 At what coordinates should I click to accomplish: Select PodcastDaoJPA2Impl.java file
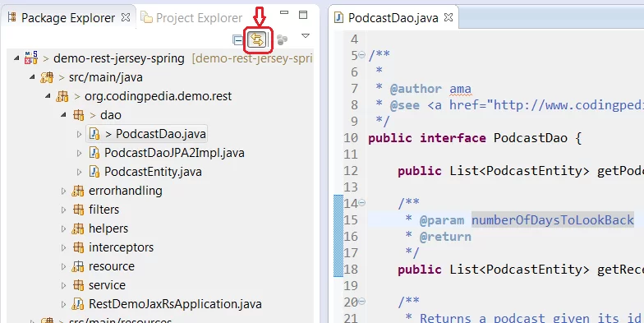coord(174,153)
